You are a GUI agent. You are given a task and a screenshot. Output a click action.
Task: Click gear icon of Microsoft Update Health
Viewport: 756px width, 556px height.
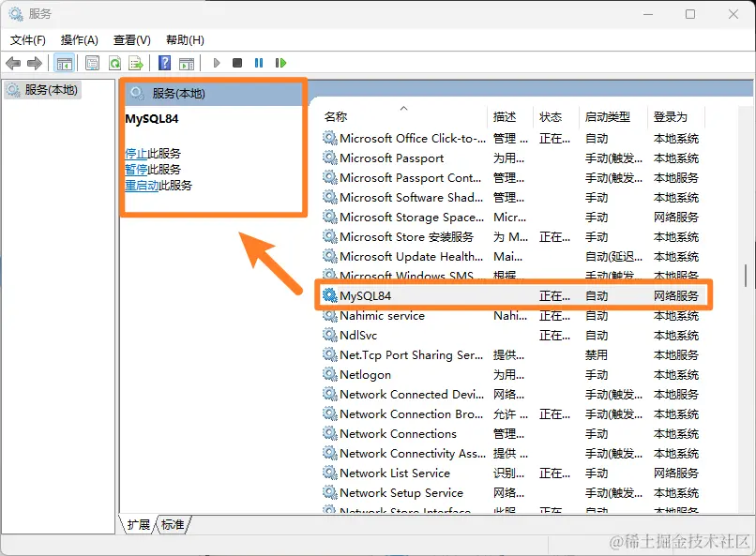[330, 256]
